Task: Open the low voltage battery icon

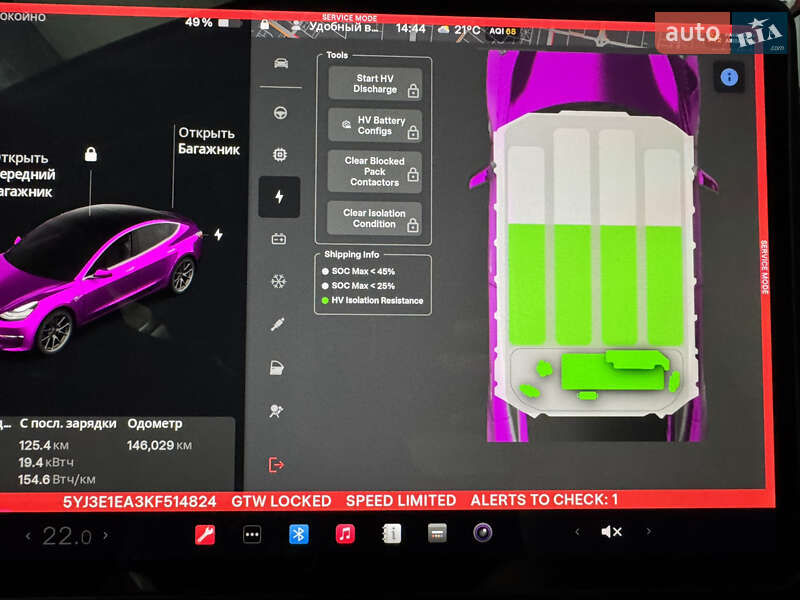Action: [x=279, y=239]
